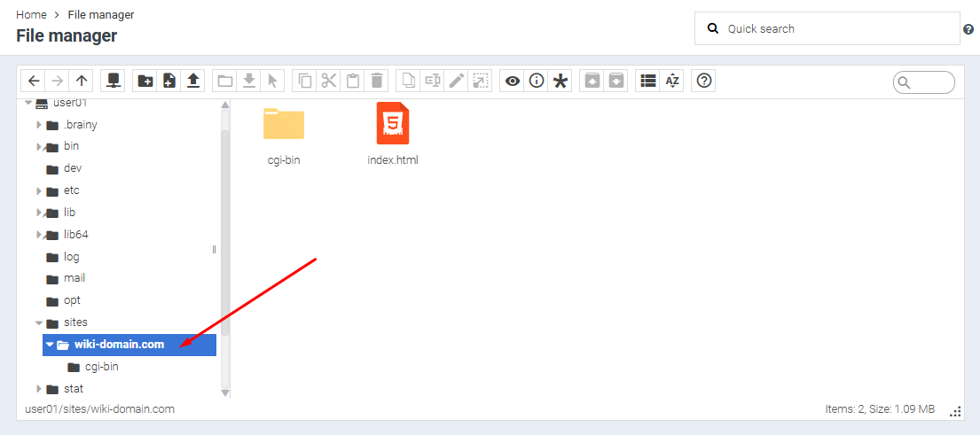
Task: Go back with the left arrow button
Action: coord(34,81)
